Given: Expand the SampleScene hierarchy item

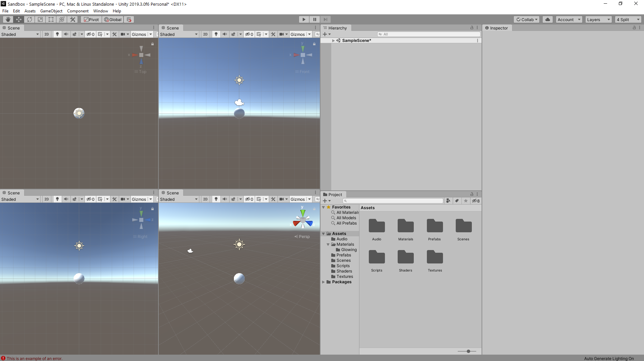Looking at the screenshot, I should tap(333, 41).
